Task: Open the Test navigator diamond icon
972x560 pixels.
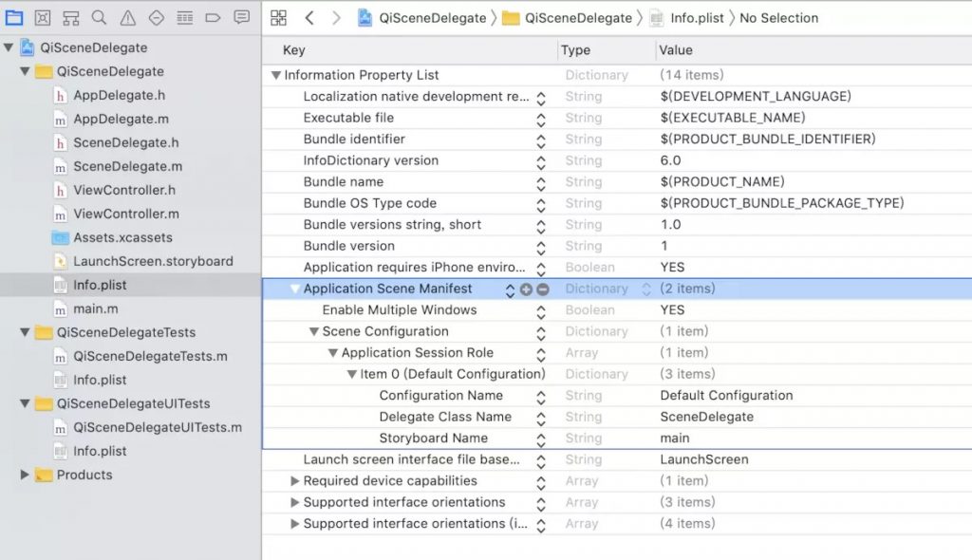Action: click(157, 17)
